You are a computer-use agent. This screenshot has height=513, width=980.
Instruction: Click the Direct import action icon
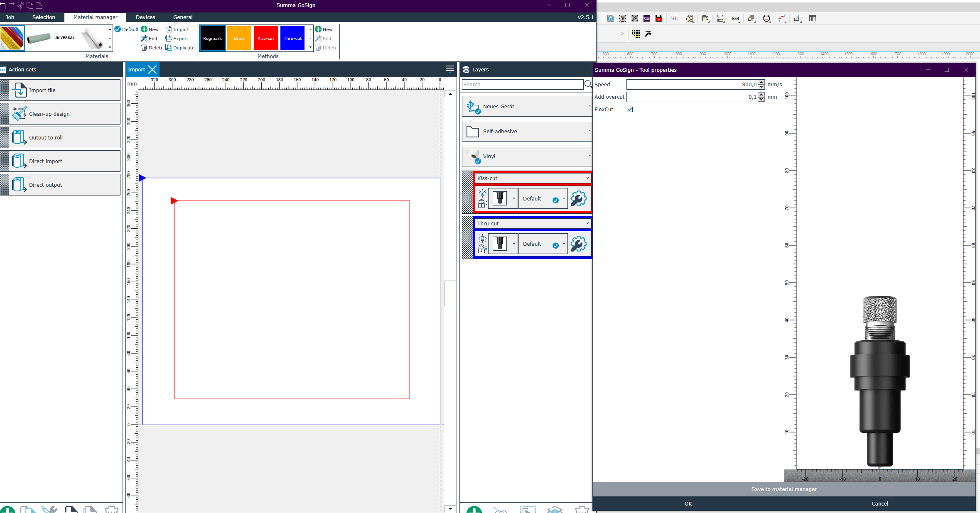pos(19,161)
